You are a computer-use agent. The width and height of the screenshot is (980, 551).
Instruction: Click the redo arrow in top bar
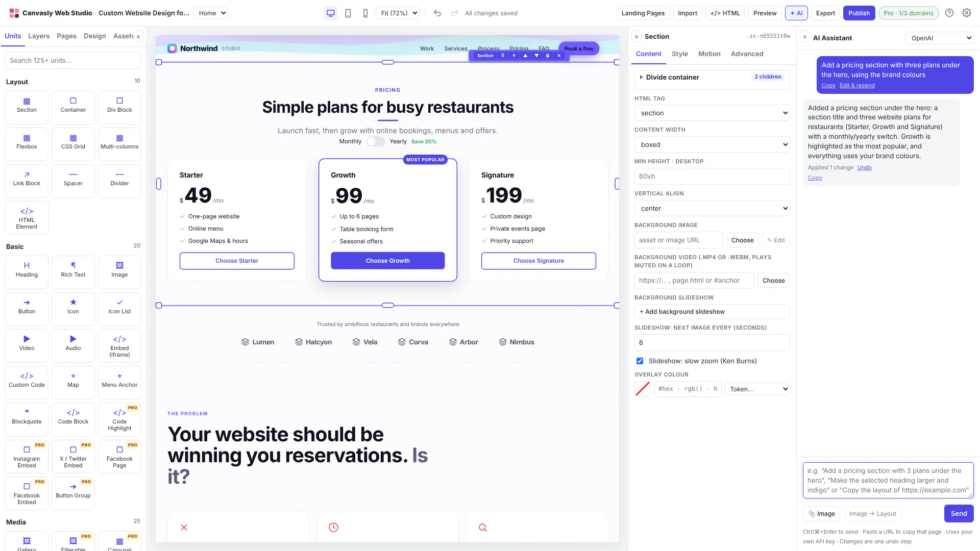point(454,13)
